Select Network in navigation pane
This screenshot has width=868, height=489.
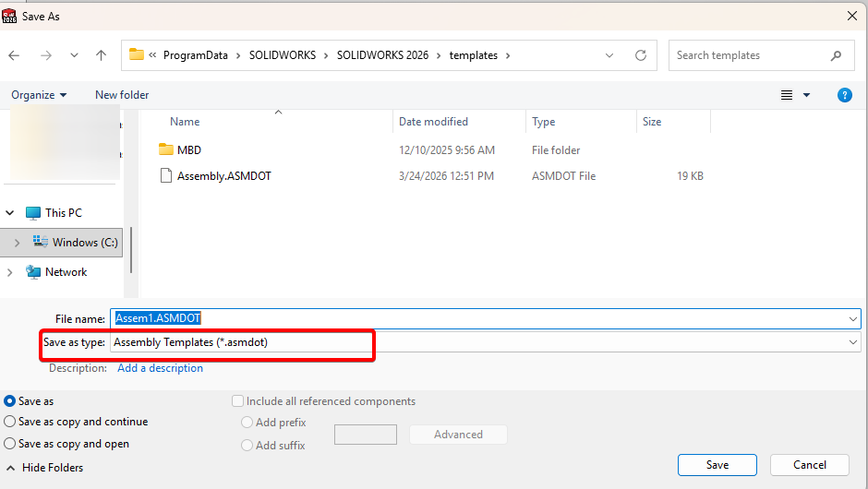[x=66, y=272]
